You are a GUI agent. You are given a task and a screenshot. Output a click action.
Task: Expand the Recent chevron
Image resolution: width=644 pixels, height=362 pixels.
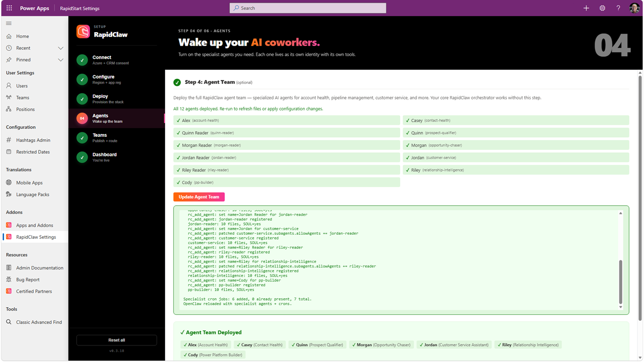[x=61, y=48]
